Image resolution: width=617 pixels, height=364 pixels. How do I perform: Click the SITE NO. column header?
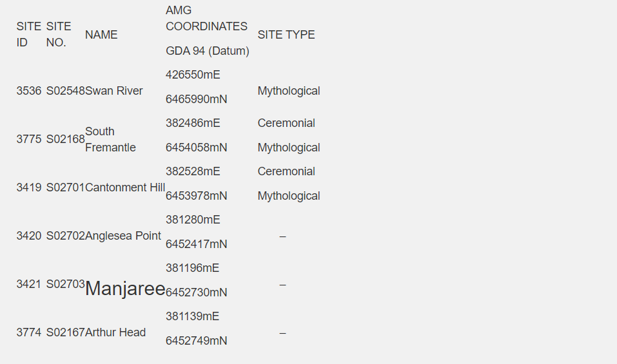pos(59,35)
